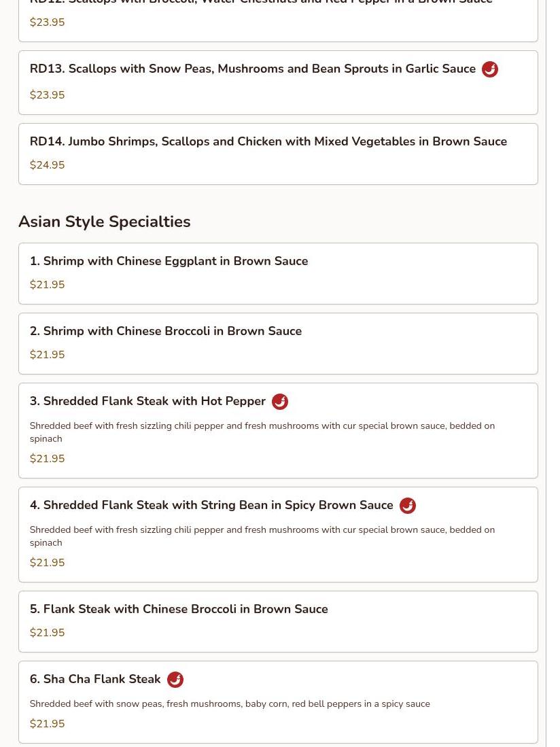
Task: Click the $23.95 price under RD13
Action: point(47,95)
